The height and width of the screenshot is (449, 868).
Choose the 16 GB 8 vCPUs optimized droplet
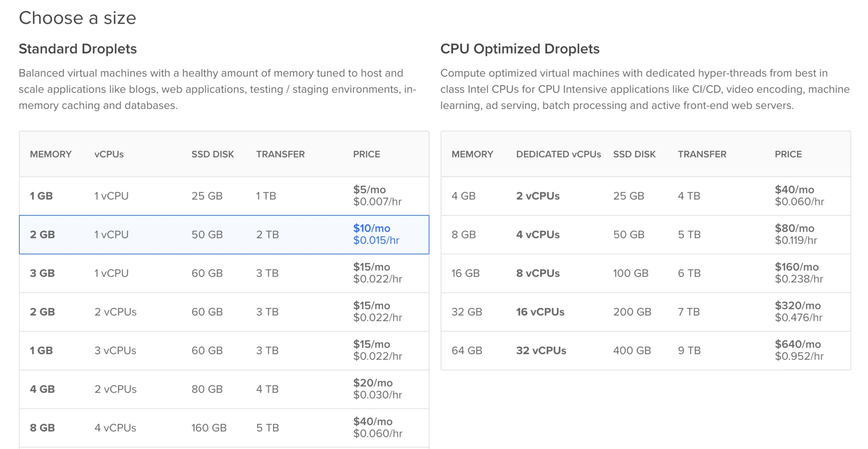click(645, 273)
